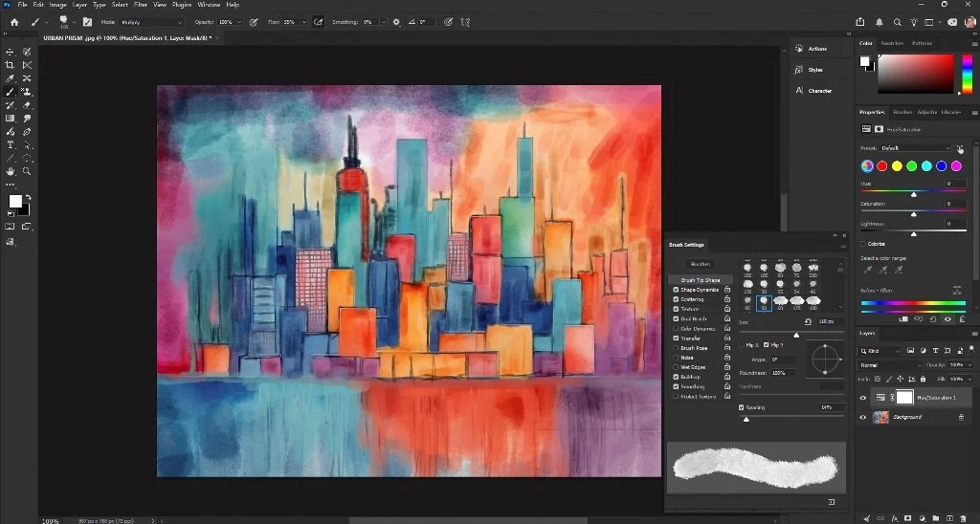This screenshot has width=980, height=524.
Task: Open the Smoothing value dropdown
Action: click(x=383, y=22)
